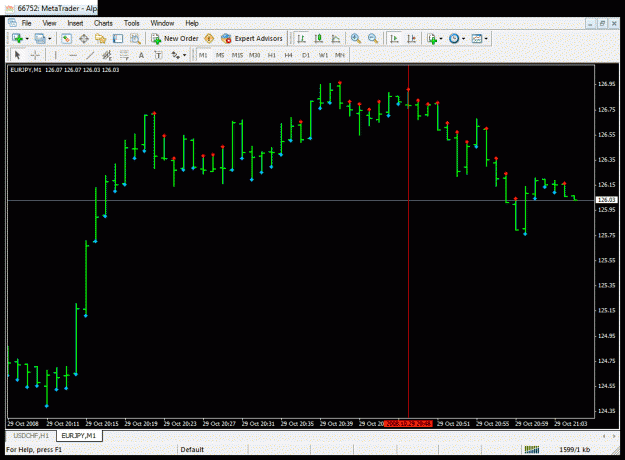Open the Tools menu
The width and height of the screenshot is (625, 460).
pos(132,23)
